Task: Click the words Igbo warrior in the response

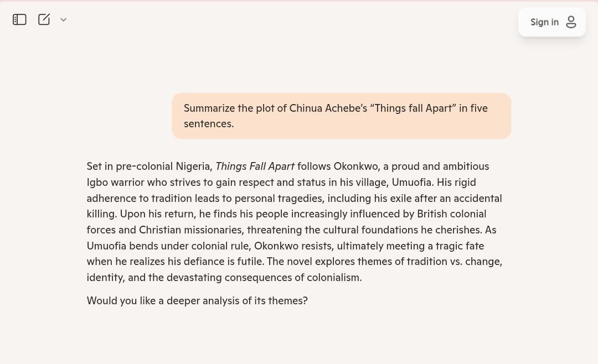Action: tap(116, 183)
